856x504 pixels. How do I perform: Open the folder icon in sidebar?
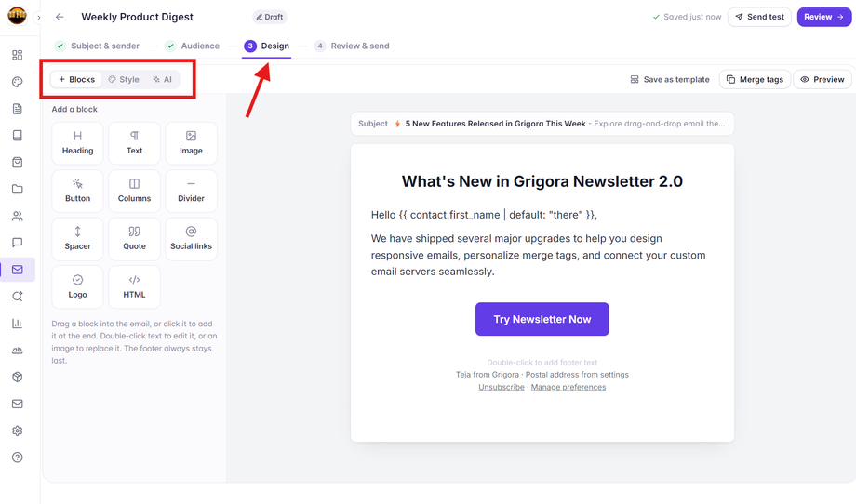coord(18,190)
